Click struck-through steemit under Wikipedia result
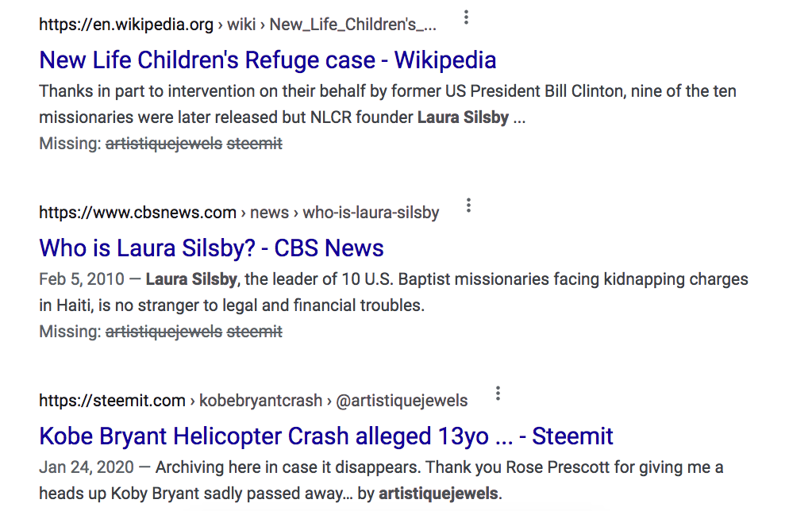812x511 pixels. [x=254, y=144]
